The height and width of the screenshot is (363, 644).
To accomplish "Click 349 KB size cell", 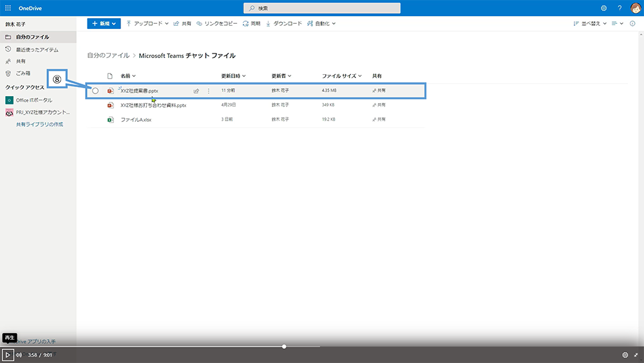I will (x=328, y=105).
